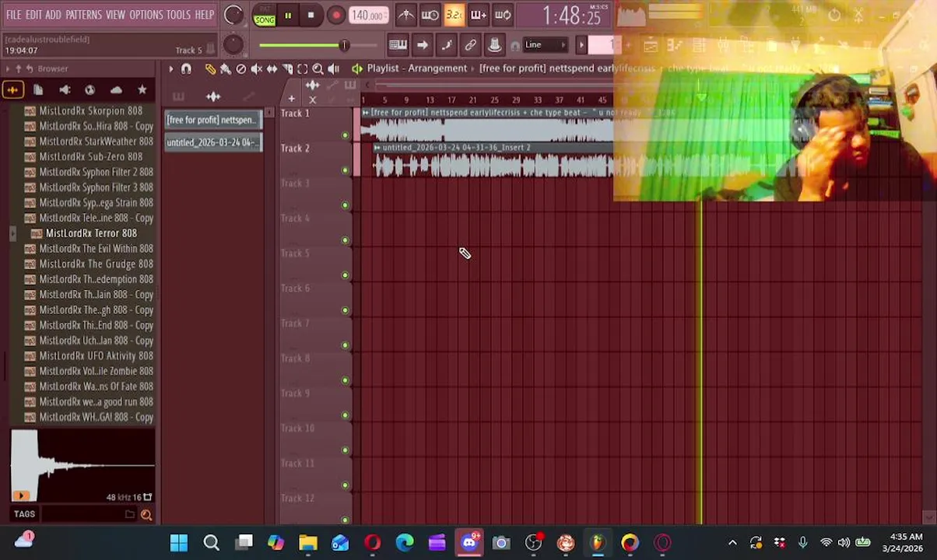Image resolution: width=937 pixels, height=560 pixels.
Task: Toggle loop recording button
Action: [503, 15]
